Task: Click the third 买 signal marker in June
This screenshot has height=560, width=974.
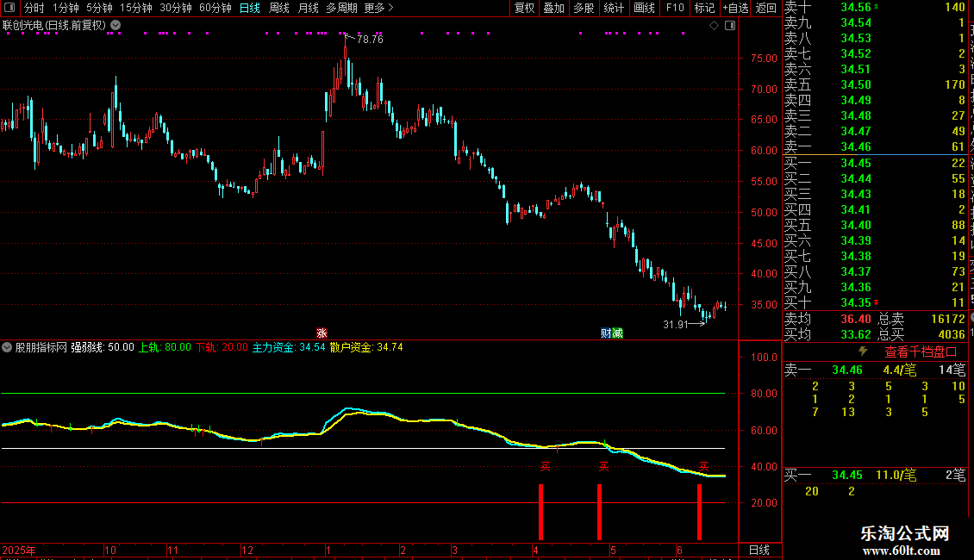Action: (704, 466)
